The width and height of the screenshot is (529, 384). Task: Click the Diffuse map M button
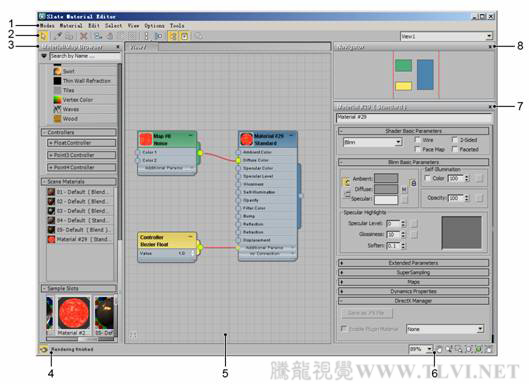click(x=404, y=189)
